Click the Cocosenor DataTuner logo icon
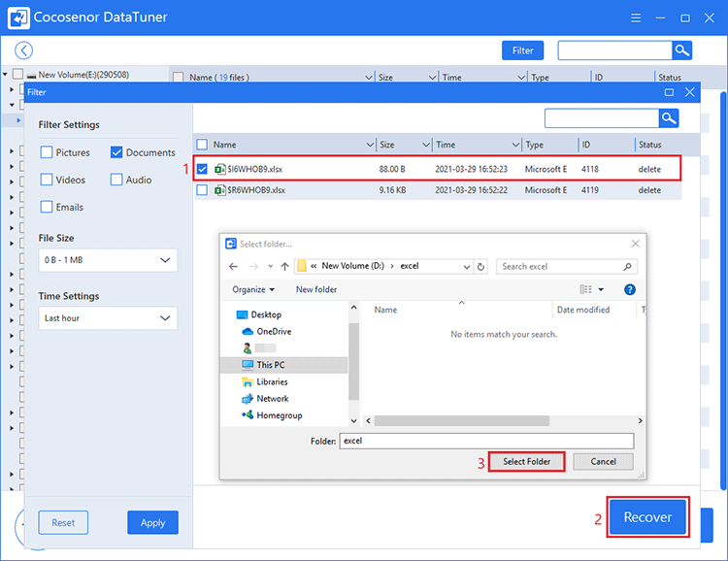 click(x=18, y=17)
